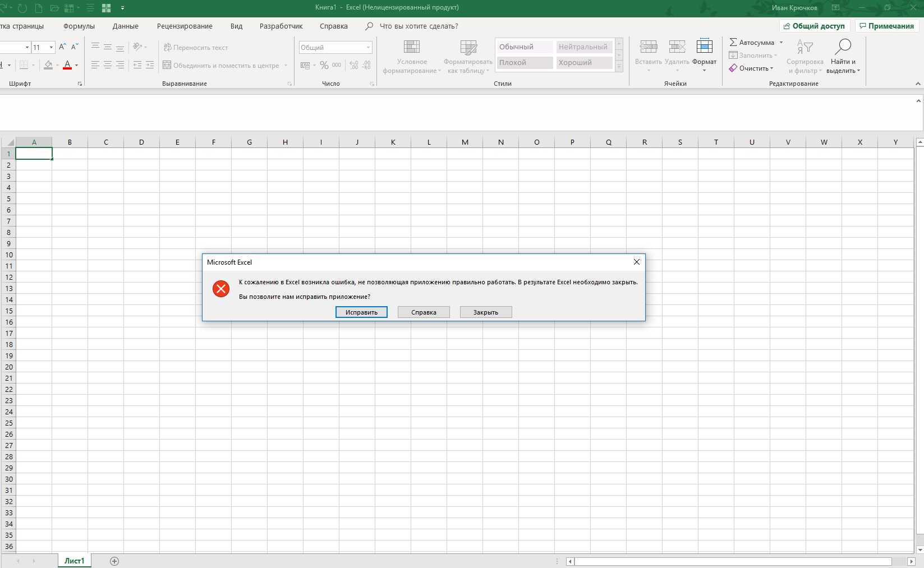924x568 pixels.
Task: Click the Очистить eraser icon
Action: [733, 68]
